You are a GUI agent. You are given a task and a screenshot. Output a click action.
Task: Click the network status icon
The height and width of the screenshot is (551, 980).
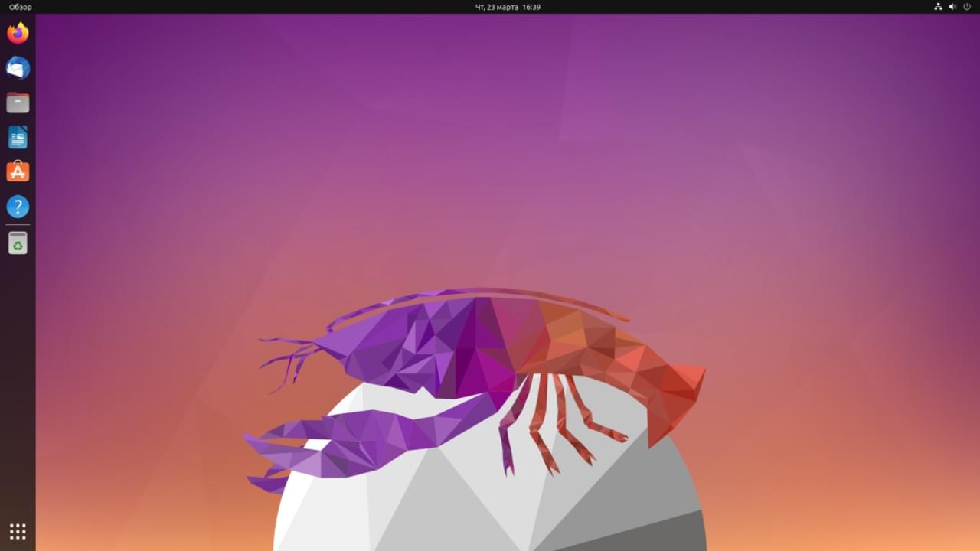click(939, 7)
